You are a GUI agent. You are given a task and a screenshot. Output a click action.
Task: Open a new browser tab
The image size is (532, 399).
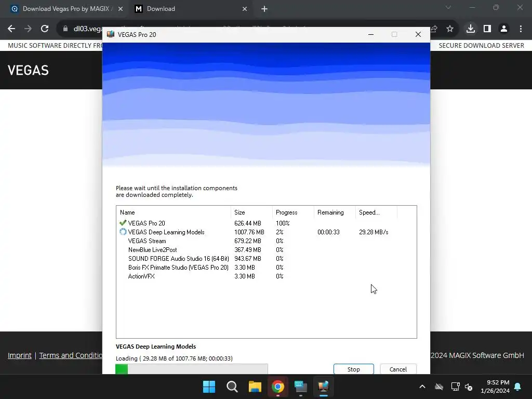point(264,9)
